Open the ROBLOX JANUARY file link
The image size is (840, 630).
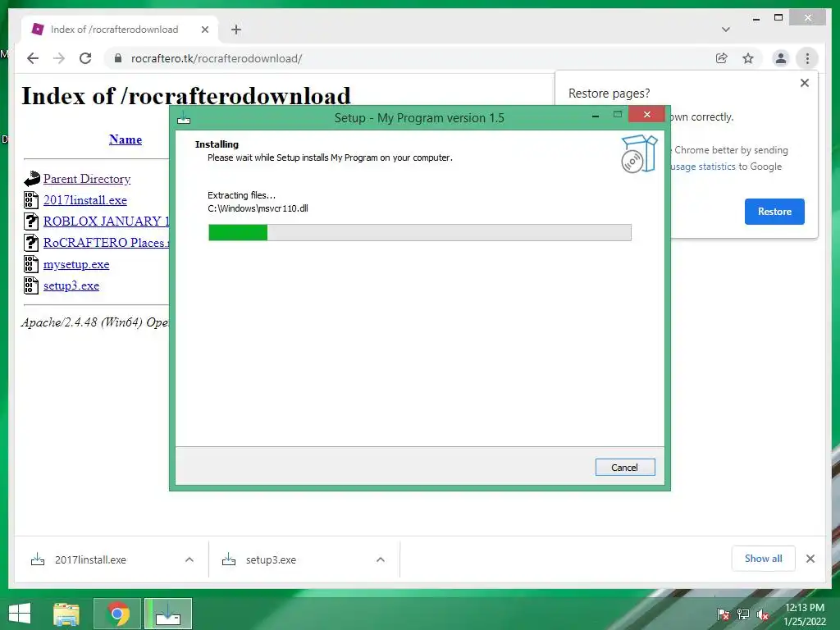point(106,221)
